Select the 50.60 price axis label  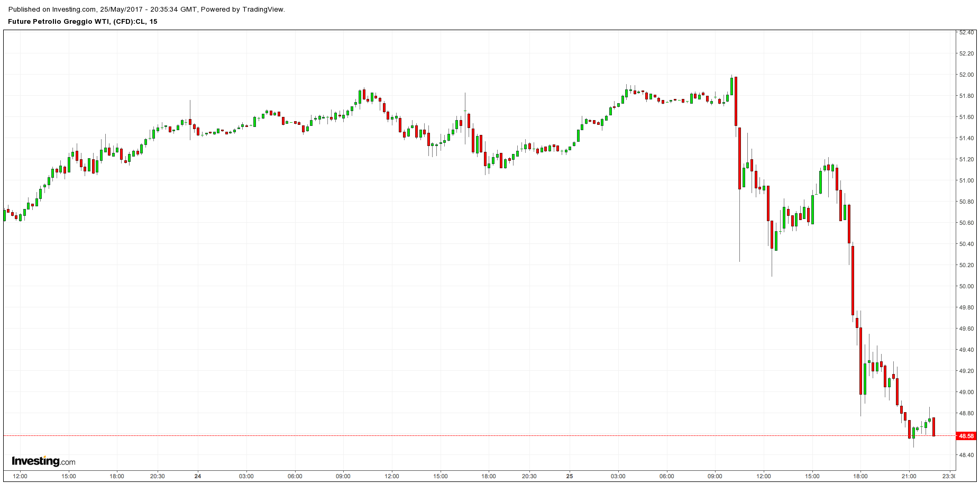click(x=966, y=223)
